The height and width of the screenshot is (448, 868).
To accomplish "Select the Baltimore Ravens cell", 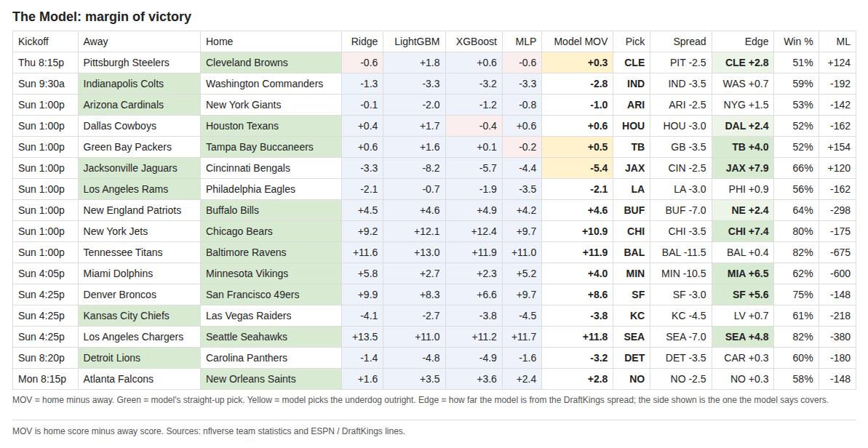I will [271, 252].
